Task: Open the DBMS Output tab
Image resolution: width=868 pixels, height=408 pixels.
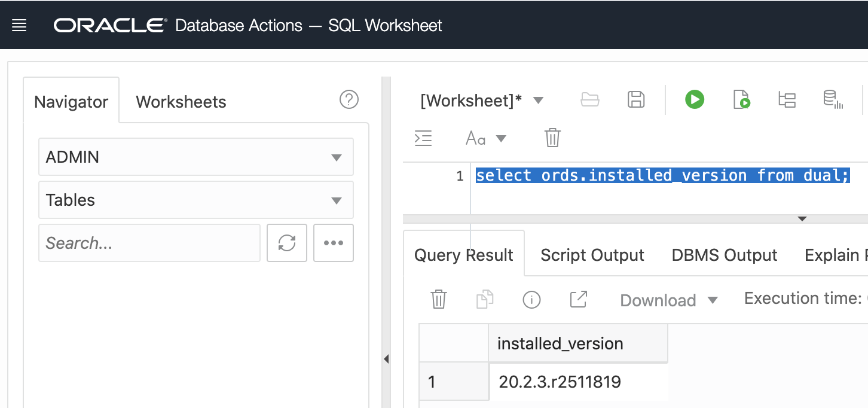Action: (x=724, y=255)
